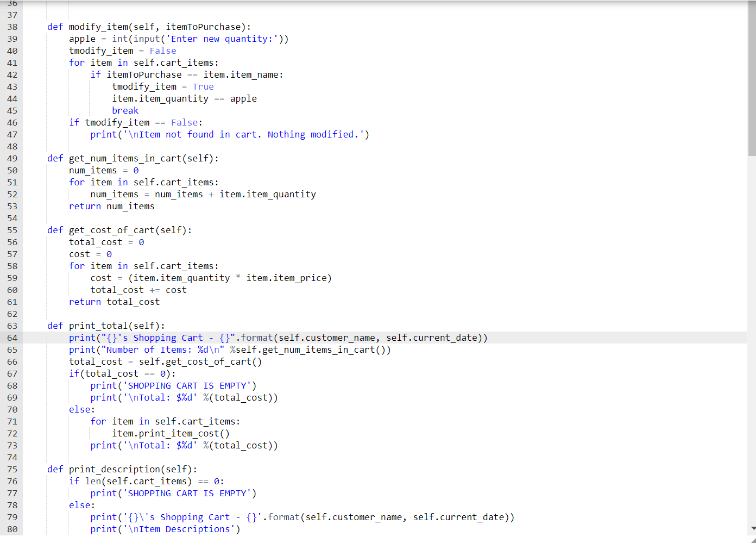Click the True value on line 43
This screenshot has height=543, width=756.
pyautogui.click(x=203, y=86)
